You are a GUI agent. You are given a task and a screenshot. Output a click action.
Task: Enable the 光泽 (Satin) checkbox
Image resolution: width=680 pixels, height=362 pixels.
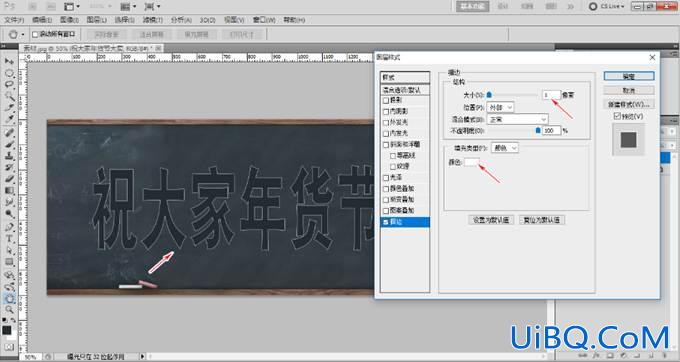click(x=386, y=177)
